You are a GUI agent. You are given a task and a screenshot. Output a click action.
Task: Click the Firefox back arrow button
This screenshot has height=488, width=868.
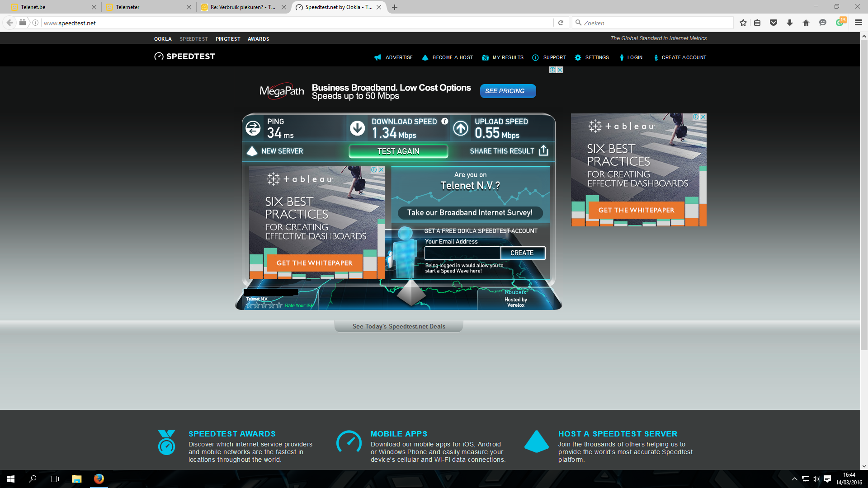click(9, 23)
